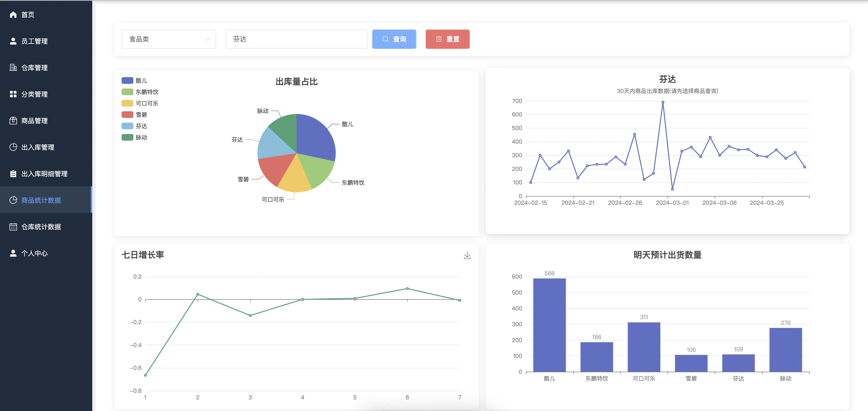The height and width of the screenshot is (411, 868).
Task: Click the red 重置 reset button
Action: [447, 39]
